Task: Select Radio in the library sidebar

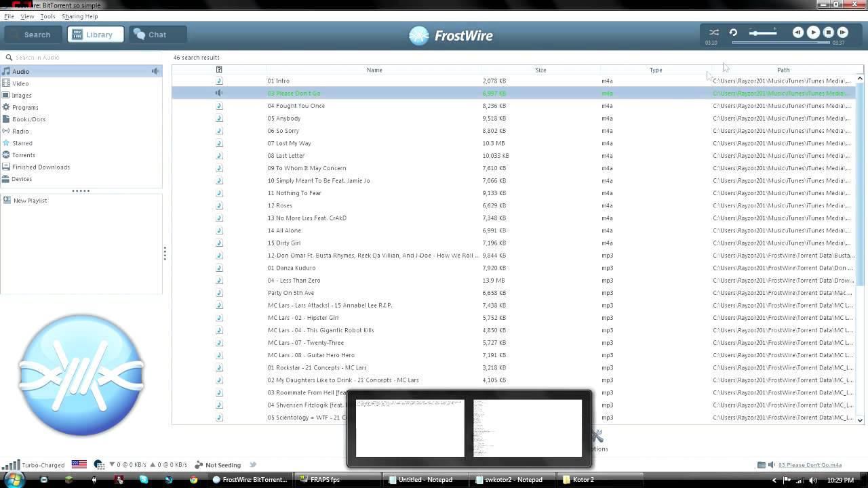Action: tap(81, 131)
